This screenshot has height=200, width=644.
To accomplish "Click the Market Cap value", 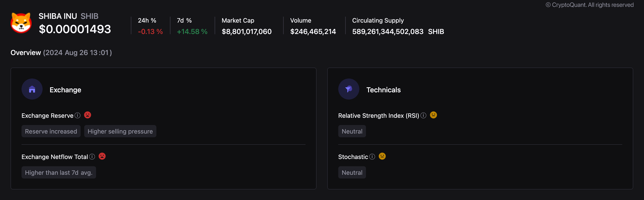I will coord(246,32).
